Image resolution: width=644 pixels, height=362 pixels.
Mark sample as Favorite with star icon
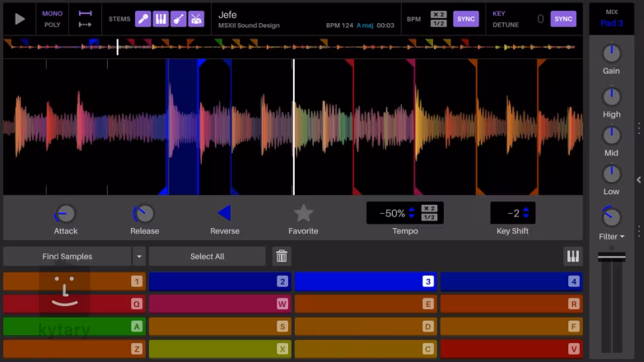coord(303,214)
